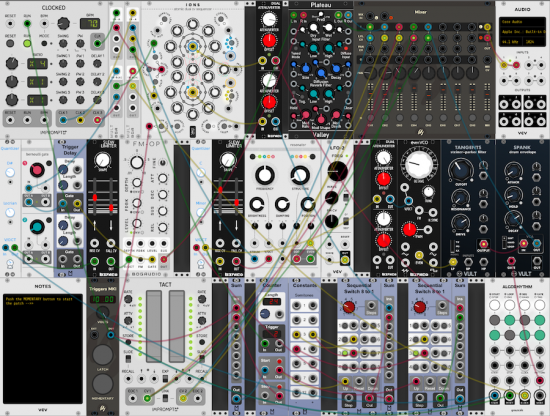Toggle the MODE button on Clocked
This screenshot has width=550, height=416.
tap(44, 43)
